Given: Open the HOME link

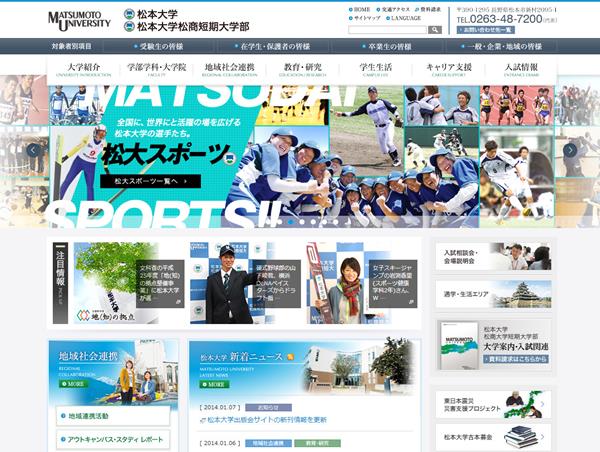Looking at the screenshot, I should 360,9.
